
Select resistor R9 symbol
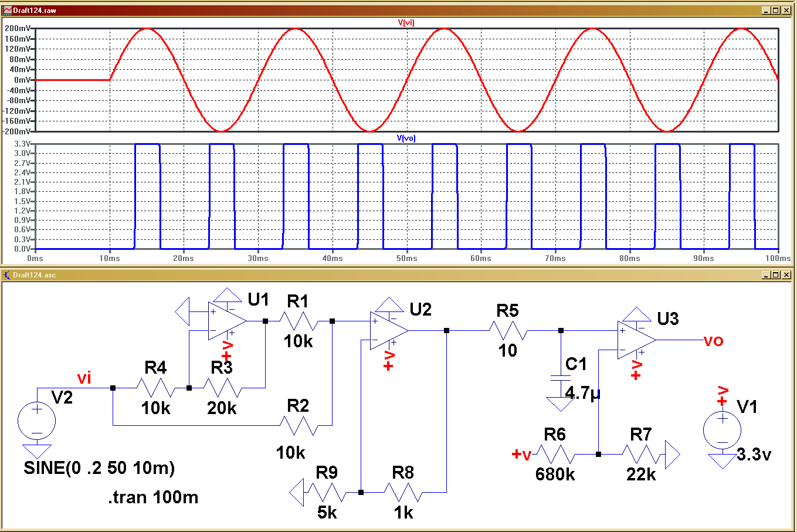pyautogui.click(x=327, y=492)
